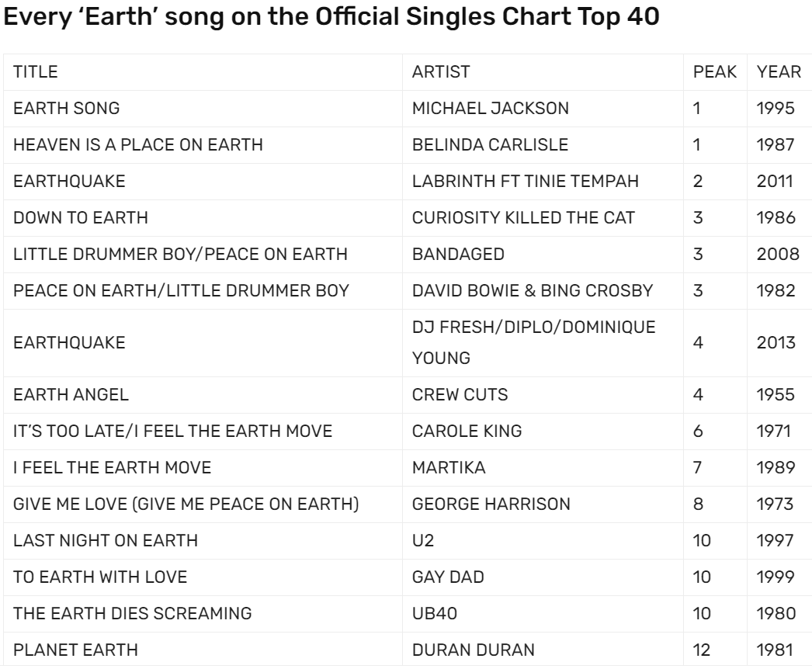Click the LAST NIGHT ON EARTH title
The image size is (812, 669).
coord(105,540)
